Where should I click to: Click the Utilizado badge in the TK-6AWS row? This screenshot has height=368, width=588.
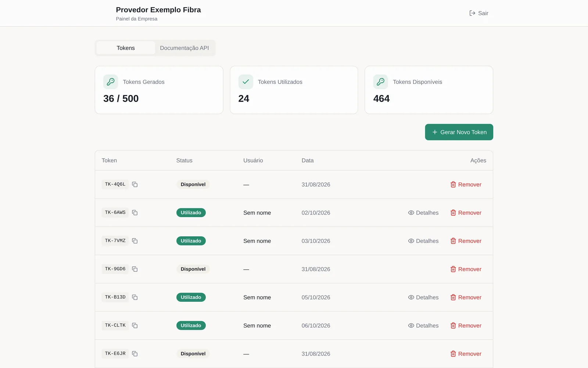[x=191, y=213]
